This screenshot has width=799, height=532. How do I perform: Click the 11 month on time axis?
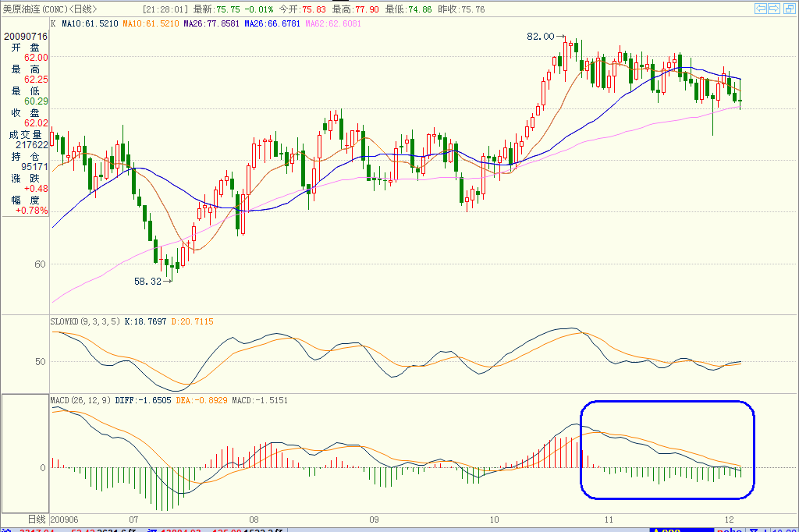[x=609, y=520]
